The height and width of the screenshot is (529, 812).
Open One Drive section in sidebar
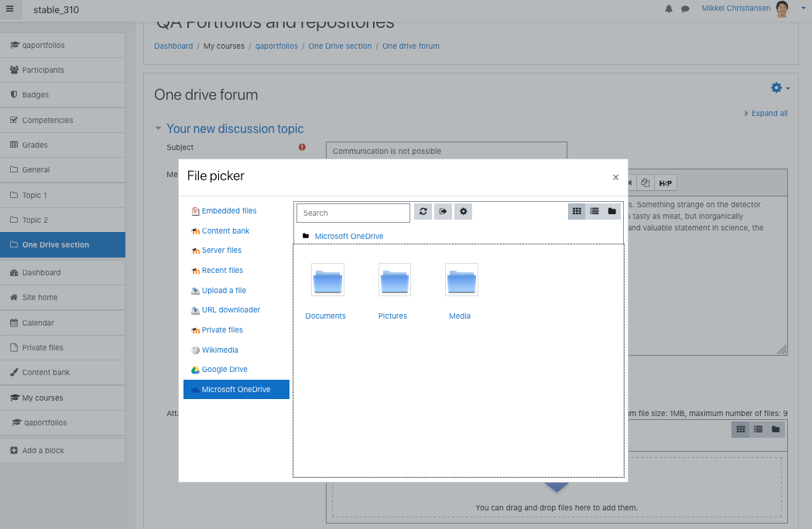click(x=62, y=245)
